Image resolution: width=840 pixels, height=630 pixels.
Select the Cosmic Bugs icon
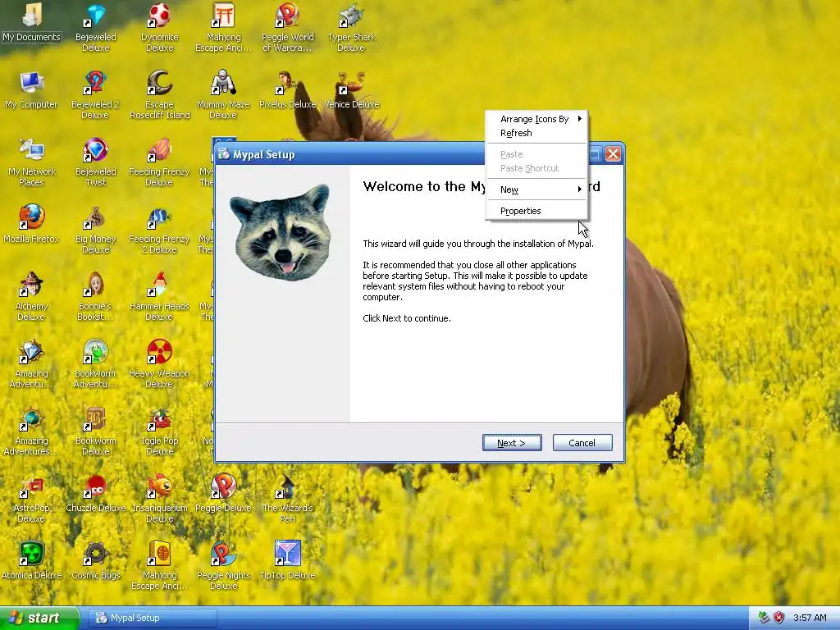click(95, 561)
